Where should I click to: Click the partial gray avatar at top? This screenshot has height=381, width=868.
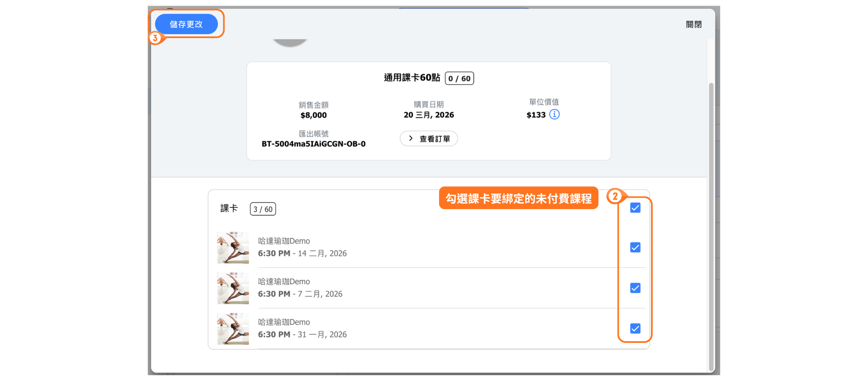click(290, 42)
